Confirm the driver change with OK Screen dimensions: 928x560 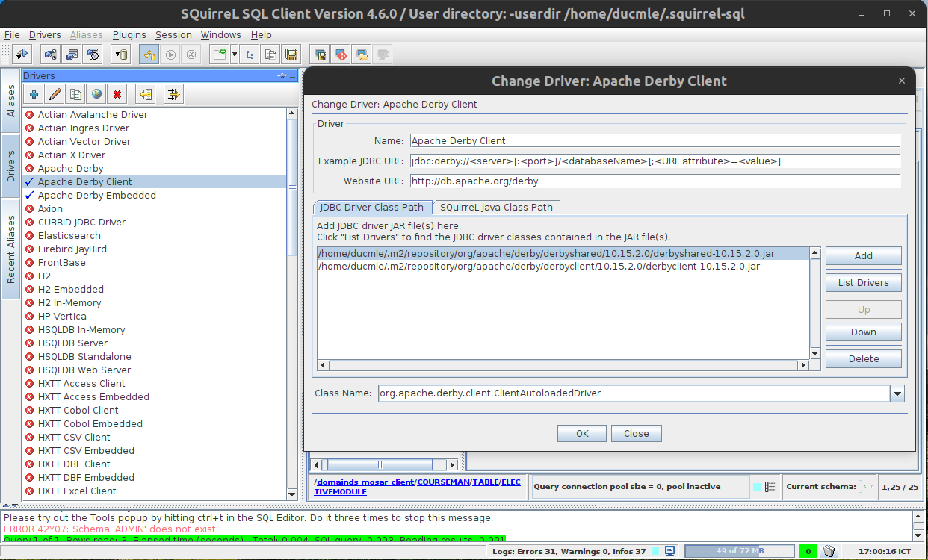coord(583,434)
